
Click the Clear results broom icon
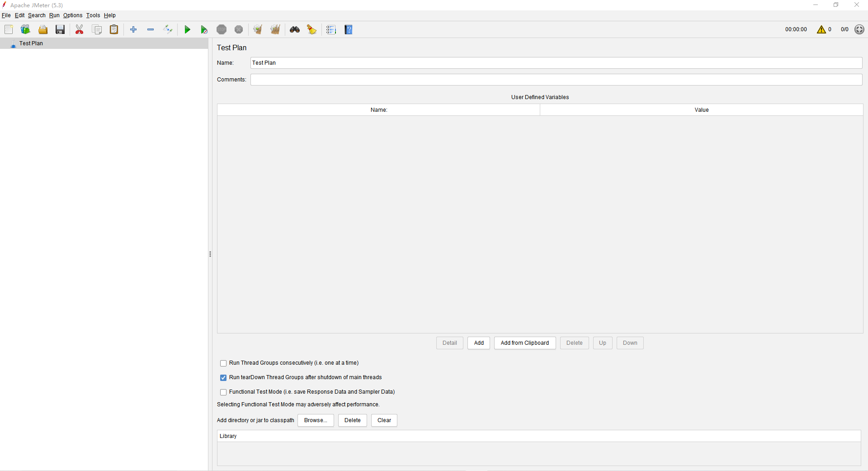point(258,29)
